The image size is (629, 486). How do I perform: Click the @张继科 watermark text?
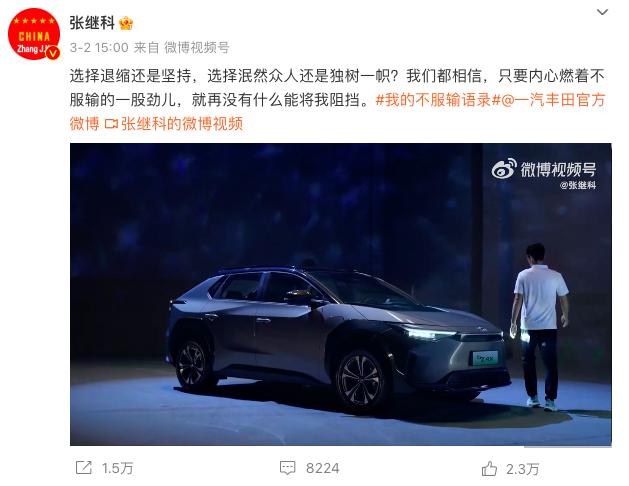pos(578,185)
